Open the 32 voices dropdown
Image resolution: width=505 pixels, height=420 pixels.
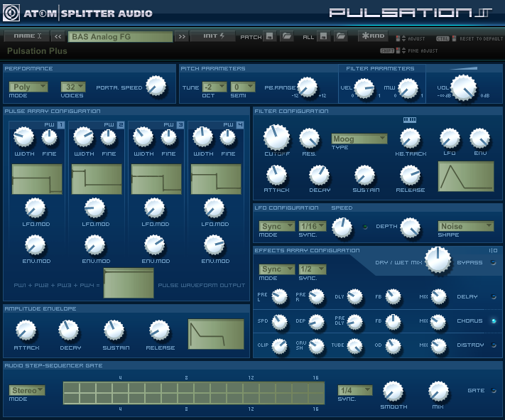click(x=73, y=87)
